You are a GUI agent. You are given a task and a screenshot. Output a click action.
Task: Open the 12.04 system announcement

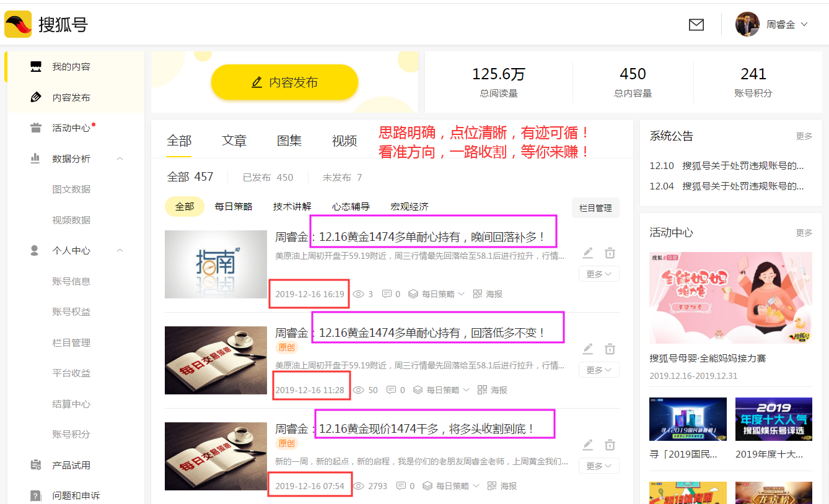click(727, 186)
